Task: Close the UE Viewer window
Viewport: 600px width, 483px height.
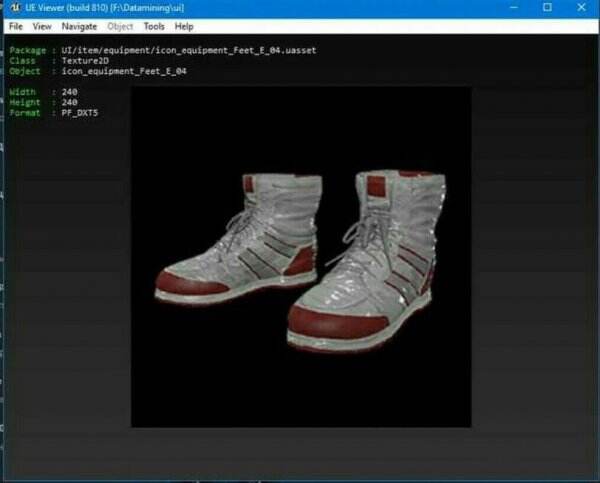Action: (581, 7)
